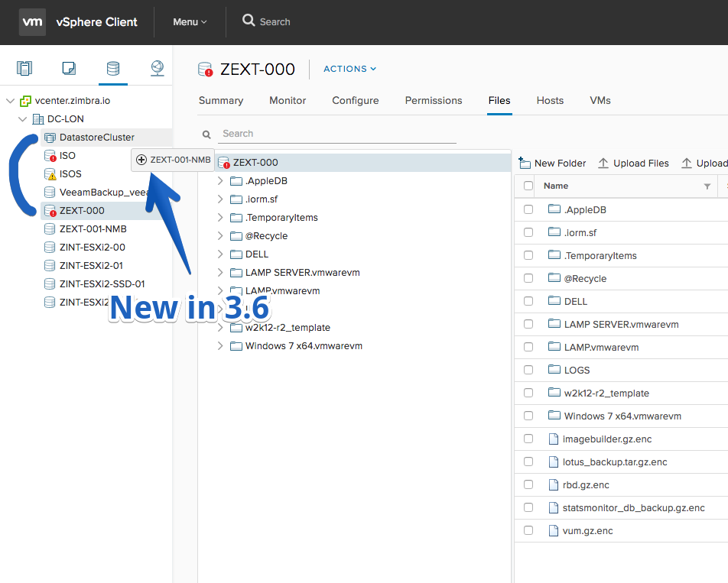728x583 pixels.
Task: Click the New Folder icon
Action: pos(525,163)
